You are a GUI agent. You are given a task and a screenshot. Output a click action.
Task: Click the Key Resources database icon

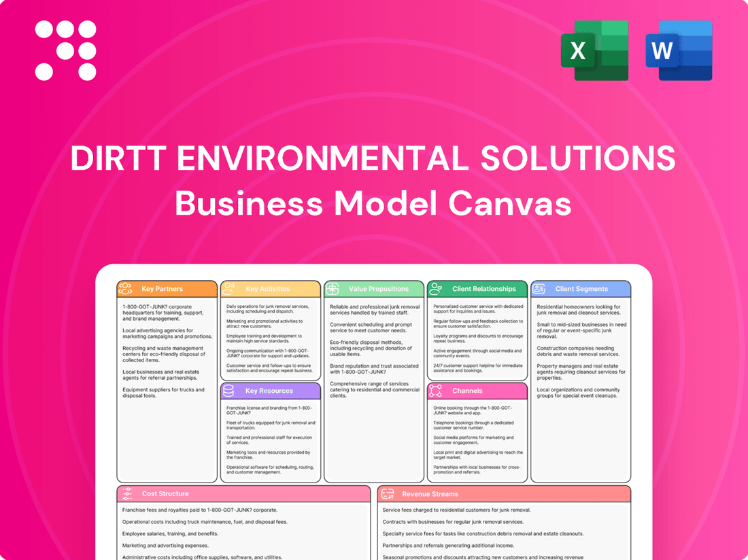(228, 391)
